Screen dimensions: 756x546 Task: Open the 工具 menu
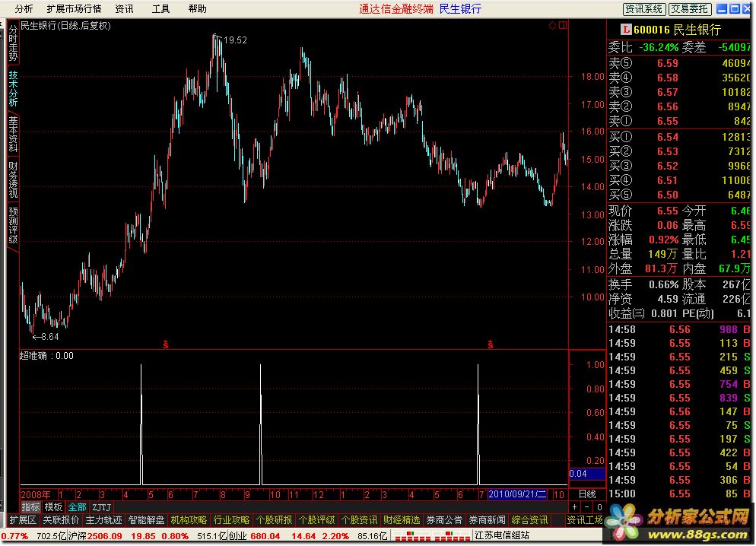tap(160, 8)
